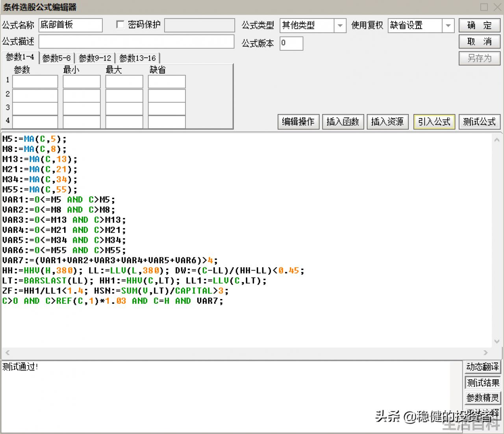Click the 参数 name field in row 1
504x434 pixels.
pyautogui.click(x=35, y=82)
